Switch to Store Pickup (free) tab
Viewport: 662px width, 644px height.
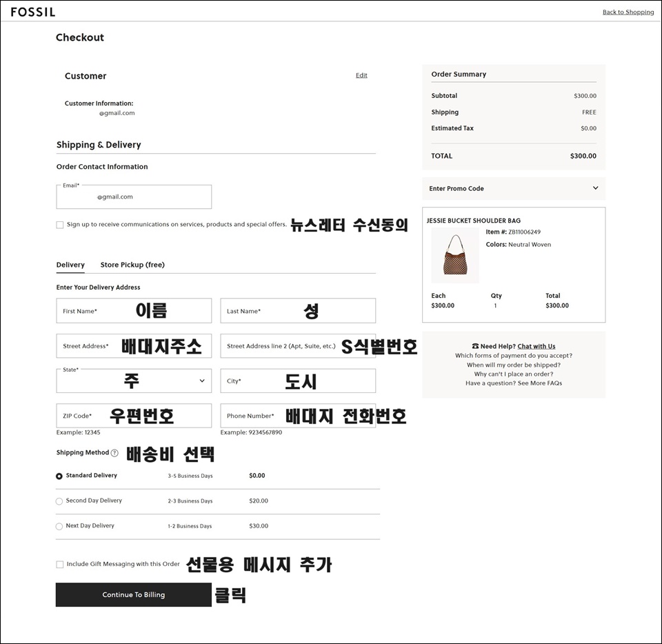pos(132,265)
